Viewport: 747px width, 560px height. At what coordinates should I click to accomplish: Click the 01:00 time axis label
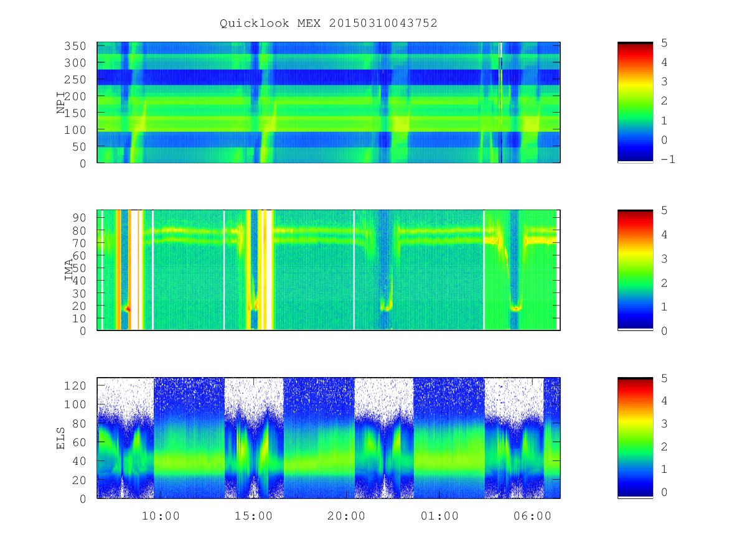point(440,516)
